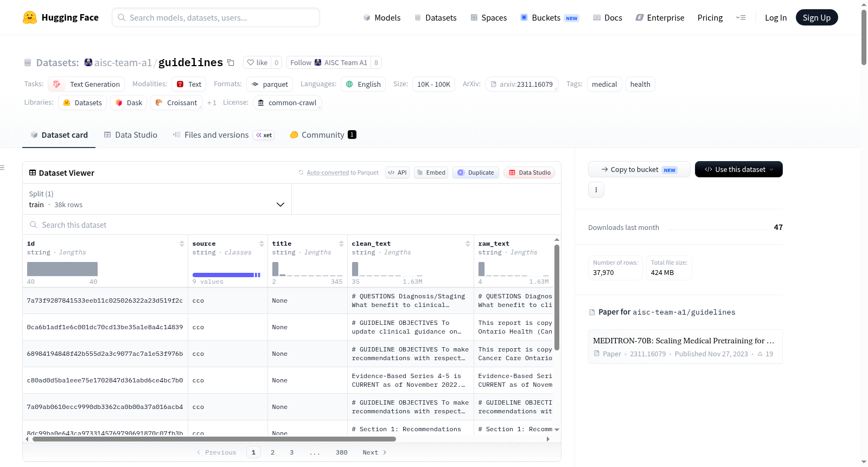Show the +1 more libraries
Image resolution: width=868 pixels, height=467 pixels.
[x=212, y=103]
